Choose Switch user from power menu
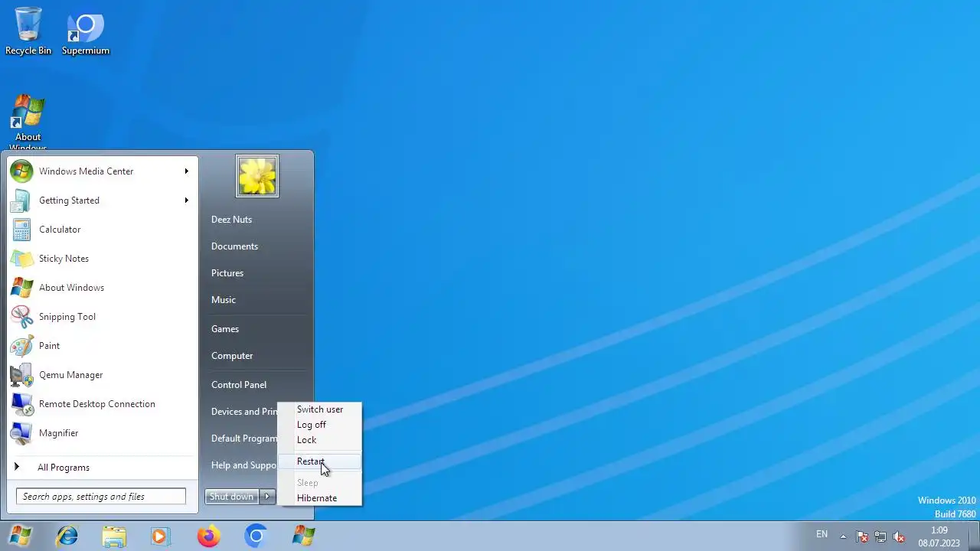 tap(319, 409)
